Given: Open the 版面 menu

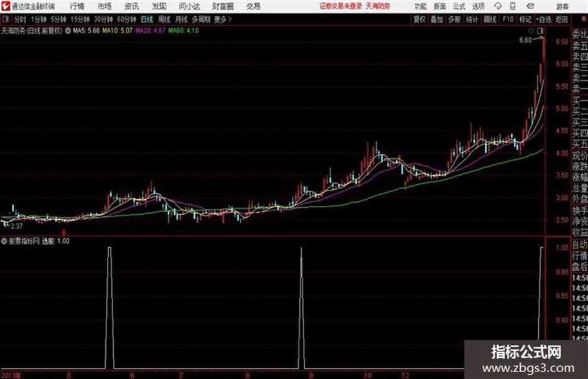Looking at the screenshot, I should 439,6.
